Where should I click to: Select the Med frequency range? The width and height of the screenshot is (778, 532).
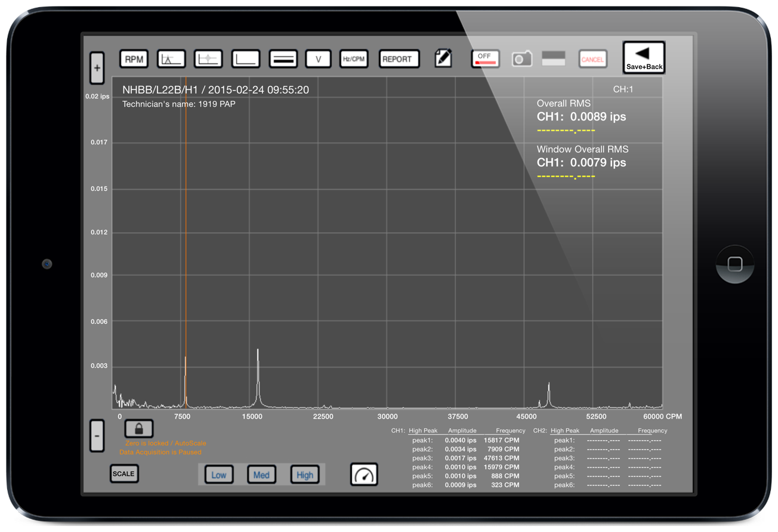coord(261,475)
